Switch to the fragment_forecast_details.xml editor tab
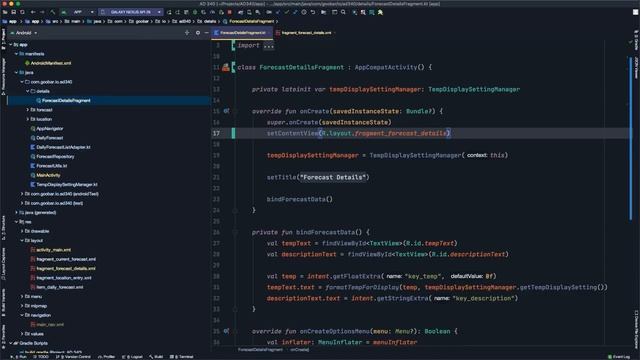The height and width of the screenshot is (360, 640). pos(306,33)
